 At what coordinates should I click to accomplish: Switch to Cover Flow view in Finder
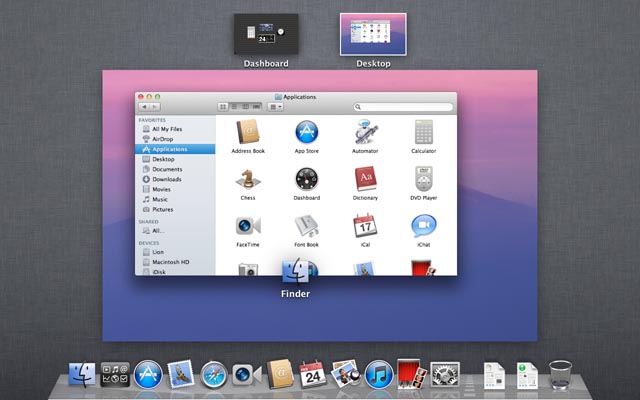pos(256,107)
